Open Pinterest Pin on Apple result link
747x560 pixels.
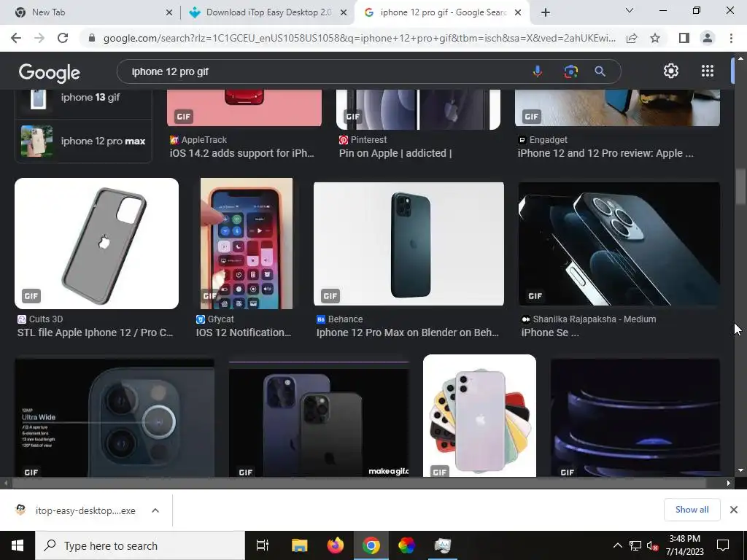(395, 153)
